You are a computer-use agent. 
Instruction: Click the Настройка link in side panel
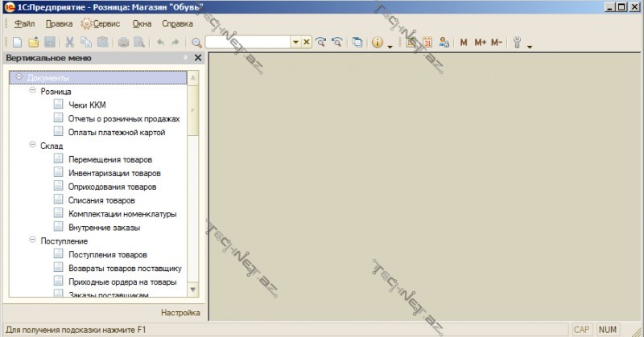(x=180, y=312)
